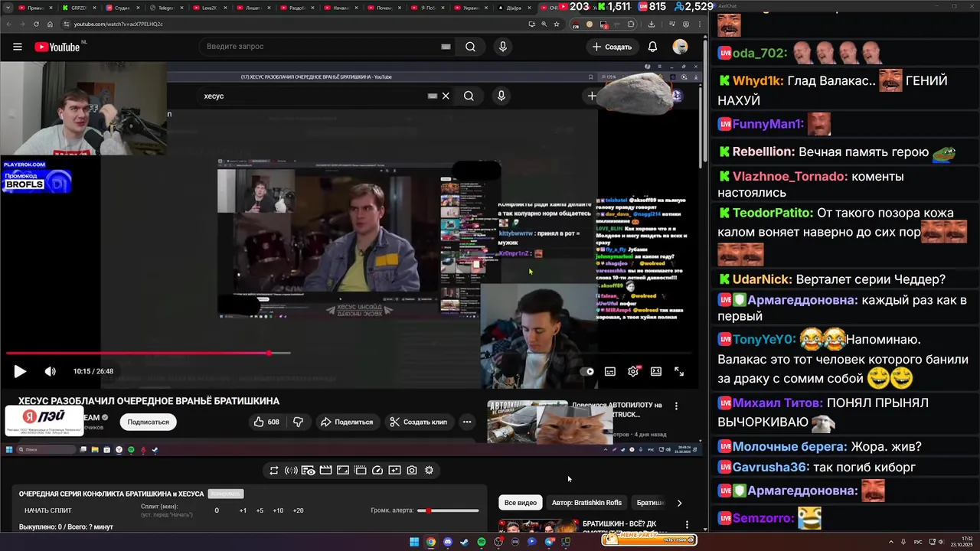The image size is (980, 551).
Task: Open the account avatar menu
Action: (680, 47)
